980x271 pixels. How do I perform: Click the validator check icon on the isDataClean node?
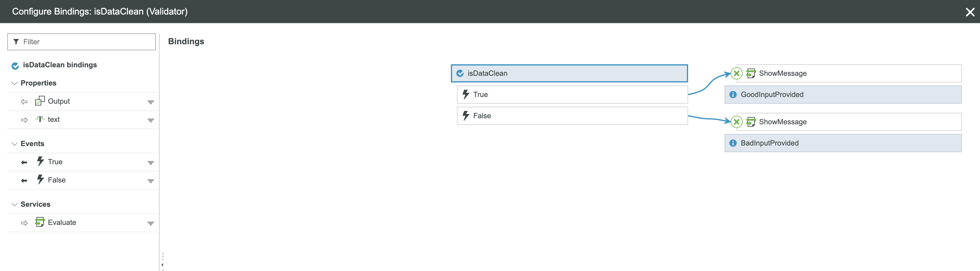(x=460, y=73)
